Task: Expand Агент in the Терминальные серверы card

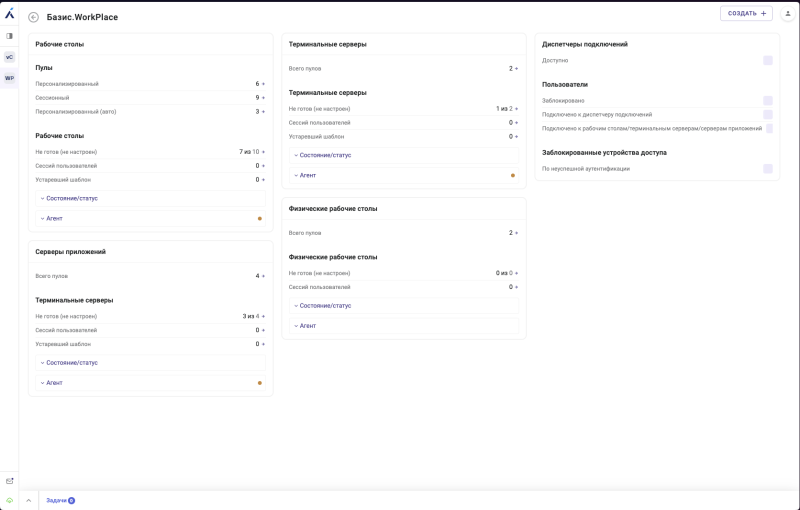Action: click(305, 175)
